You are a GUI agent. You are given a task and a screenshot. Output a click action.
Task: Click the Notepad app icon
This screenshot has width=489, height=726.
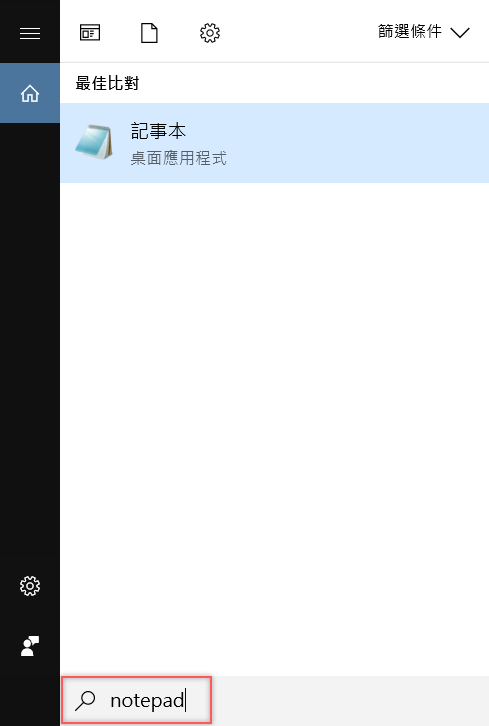click(94, 142)
